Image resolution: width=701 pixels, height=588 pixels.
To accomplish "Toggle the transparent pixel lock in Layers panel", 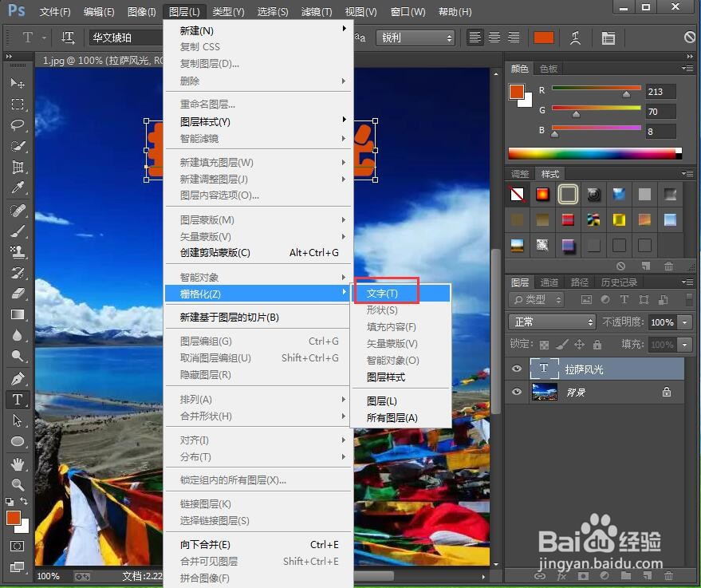I will click(545, 345).
